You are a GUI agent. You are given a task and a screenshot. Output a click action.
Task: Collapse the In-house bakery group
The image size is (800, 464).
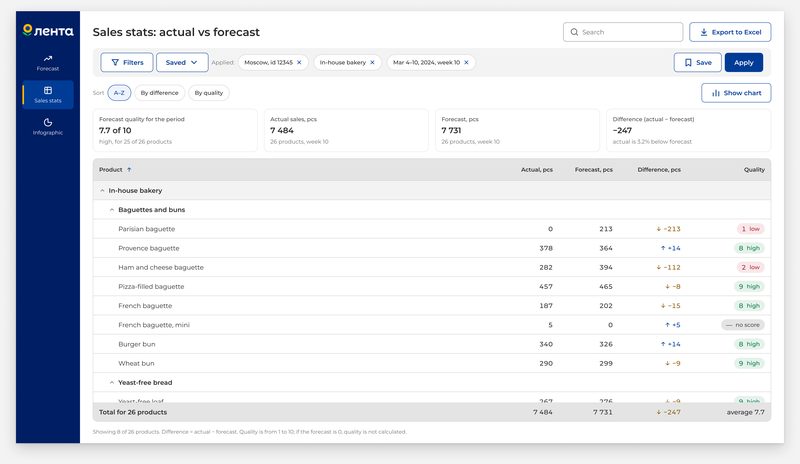point(102,190)
